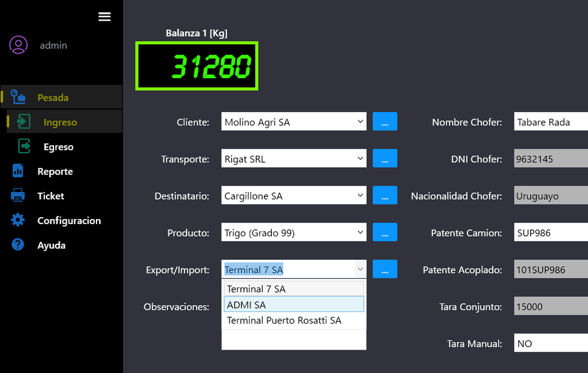Click the Ingreso entry arrow icon
The height and width of the screenshot is (373, 588).
[24, 122]
